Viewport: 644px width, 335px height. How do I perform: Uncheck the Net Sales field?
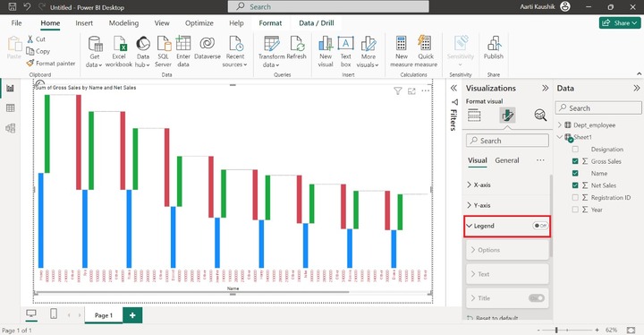(x=575, y=185)
